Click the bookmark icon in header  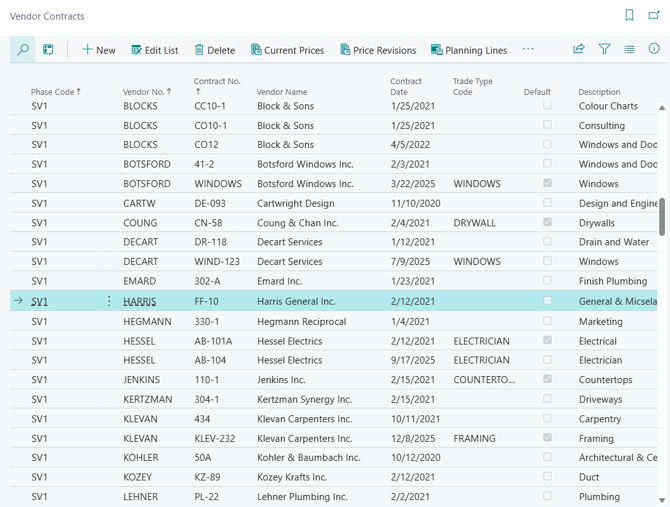629,16
